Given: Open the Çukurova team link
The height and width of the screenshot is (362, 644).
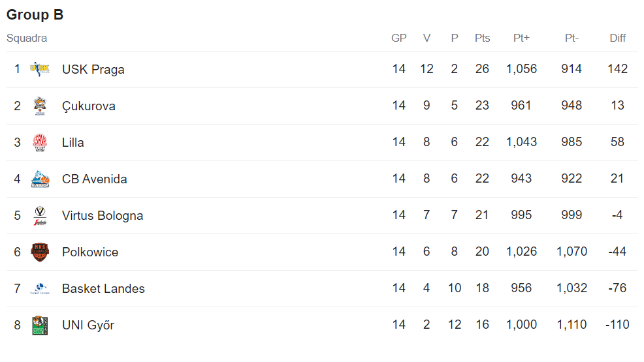Looking at the screenshot, I should [x=89, y=106].
